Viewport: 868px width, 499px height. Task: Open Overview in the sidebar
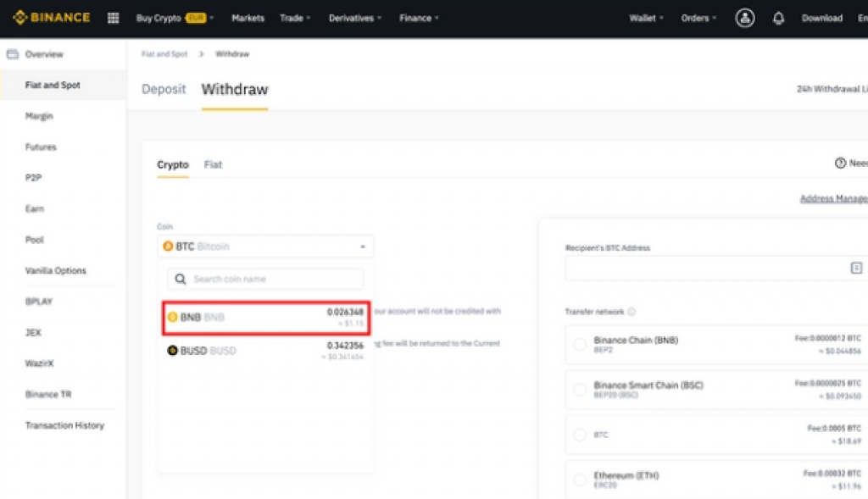pos(44,54)
